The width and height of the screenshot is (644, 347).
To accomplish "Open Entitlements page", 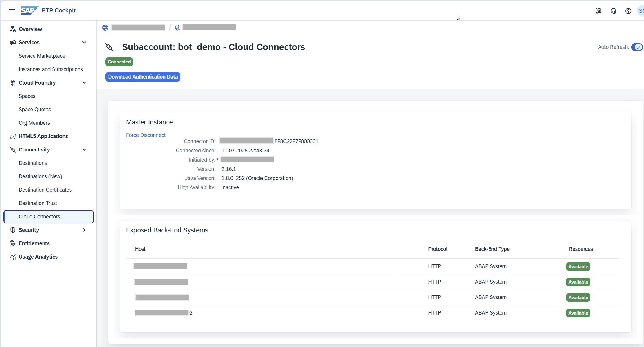I will (34, 243).
